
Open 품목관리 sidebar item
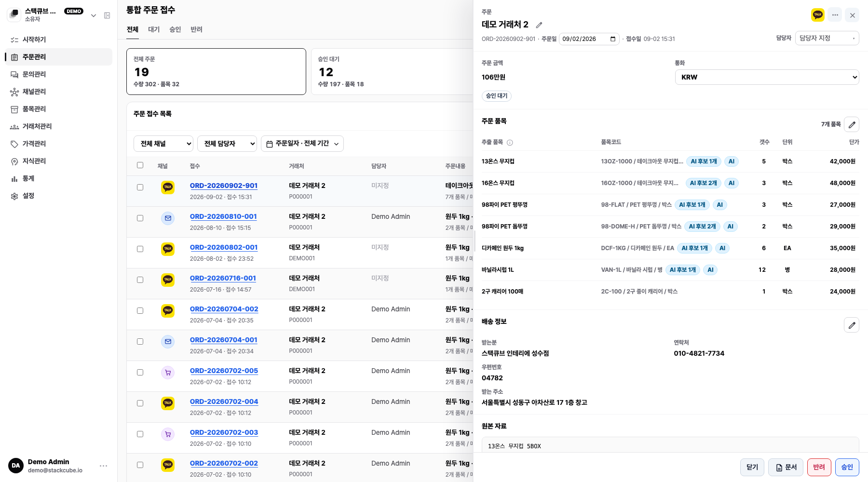click(x=59, y=109)
